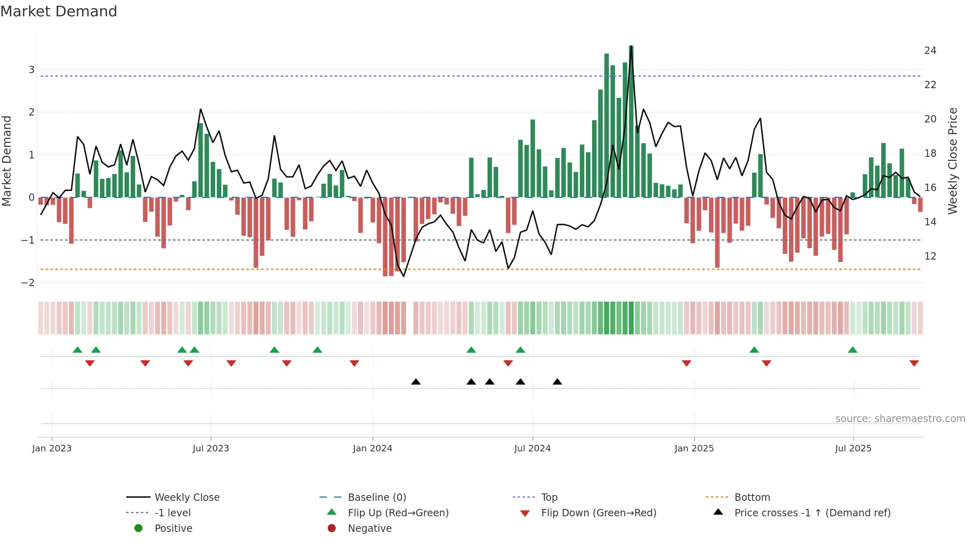Viewport: 980px width, 551px height.
Task: Click the Bottom legend orange dotted line
Action: pos(717,497)
